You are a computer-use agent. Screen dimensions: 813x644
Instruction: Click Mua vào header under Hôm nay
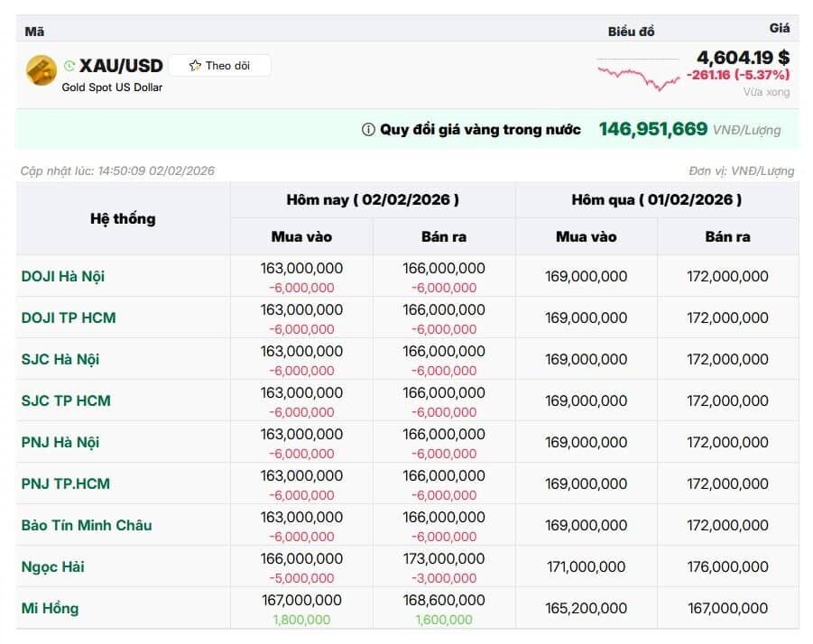(x=301, y=237)
